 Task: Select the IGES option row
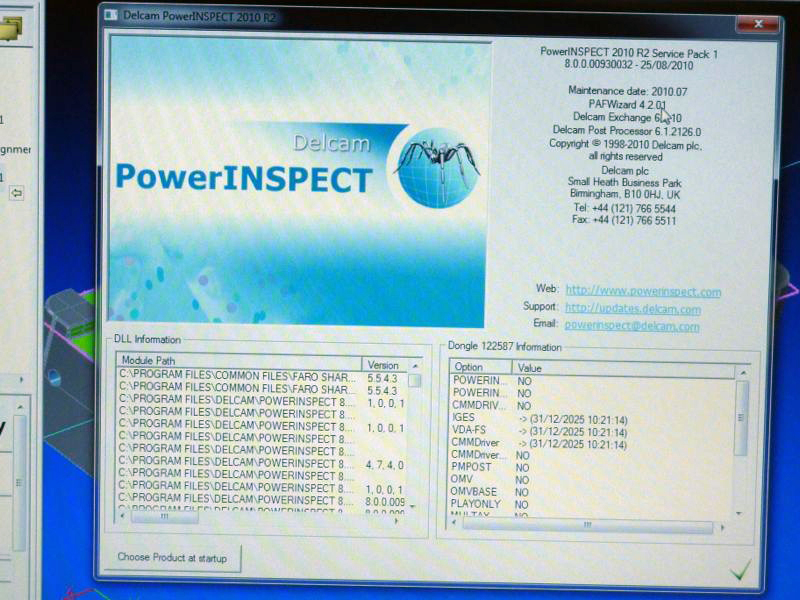(592, 418)
